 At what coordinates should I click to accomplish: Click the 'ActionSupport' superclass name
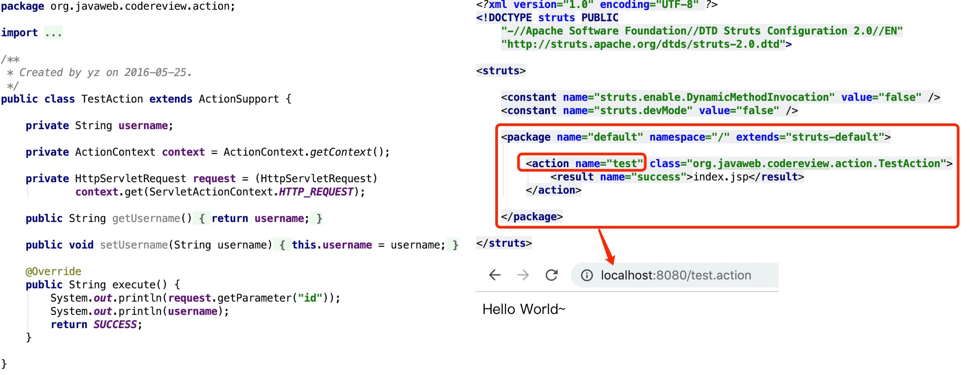[x=239, y=99]
